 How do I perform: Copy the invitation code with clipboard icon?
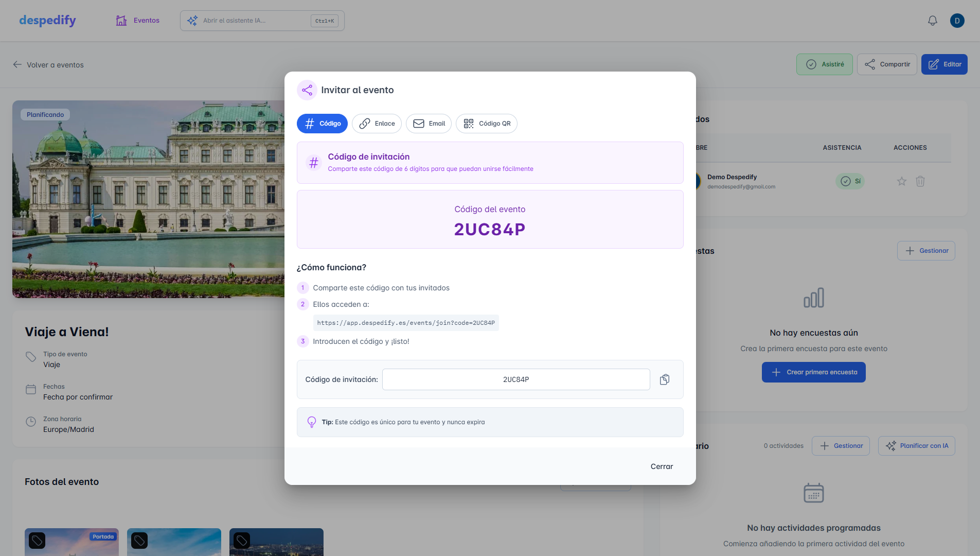665,379
